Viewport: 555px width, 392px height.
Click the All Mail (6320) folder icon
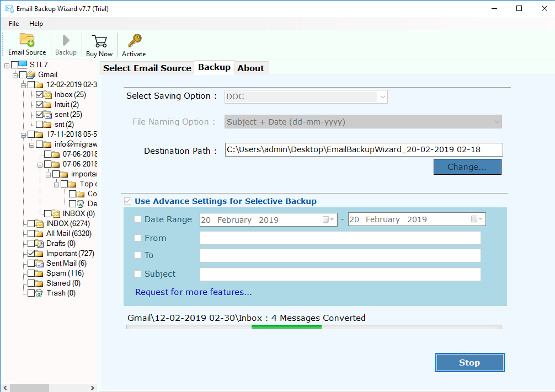point(39,234)
